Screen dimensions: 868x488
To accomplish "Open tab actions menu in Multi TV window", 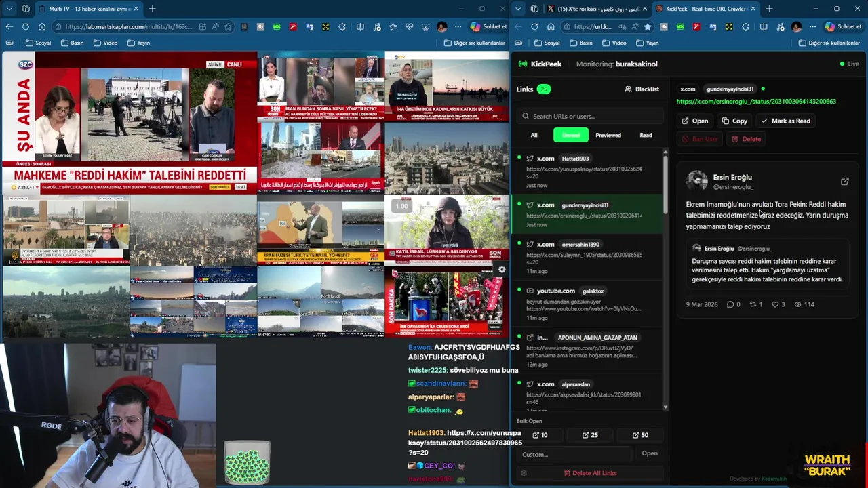I will pos(9,9).
